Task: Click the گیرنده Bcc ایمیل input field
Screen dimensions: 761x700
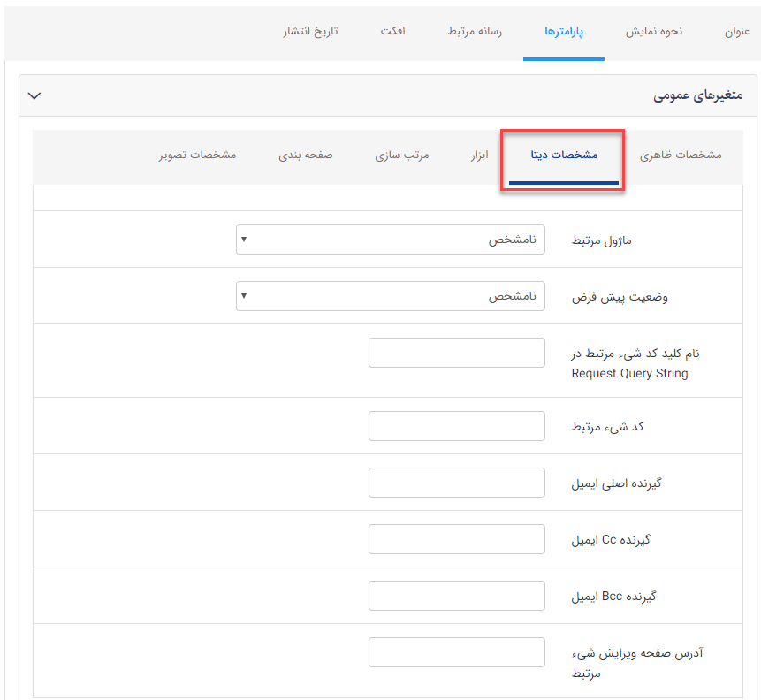Action: tap(456, 595)
